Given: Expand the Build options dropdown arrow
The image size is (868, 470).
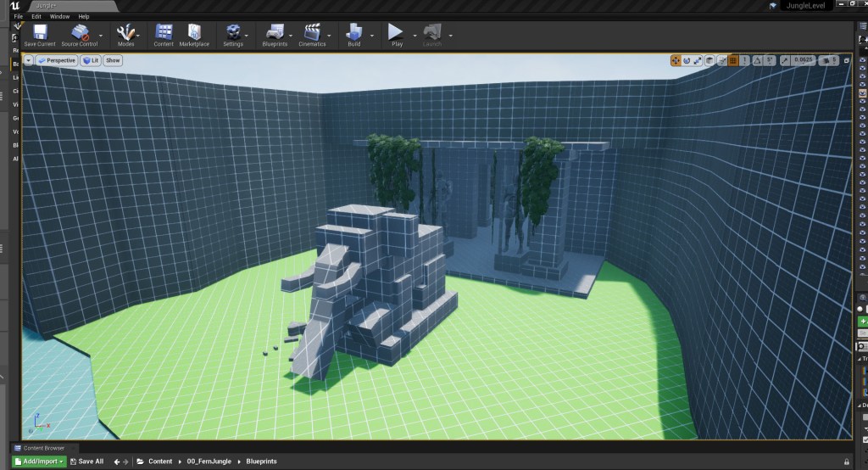Looking at the screenshot, I should [x=371, y=36].
